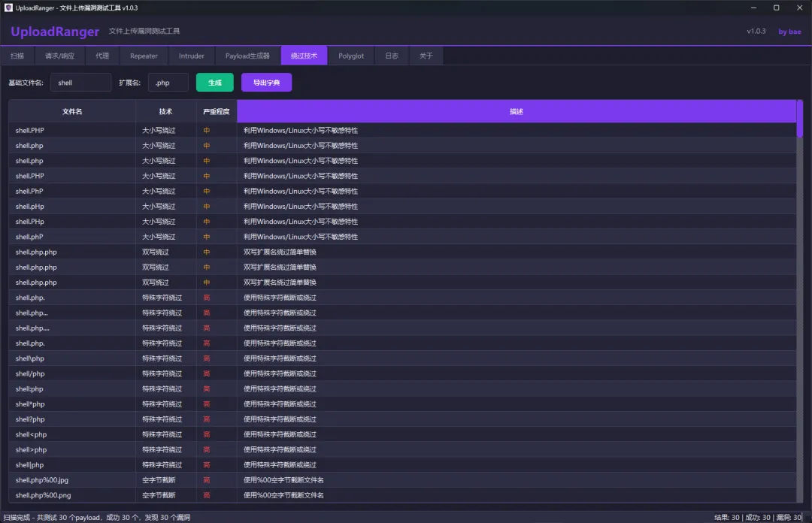Click the 成功: 30 status bar counter
The width and height of the screenshot is (812, 523).
point(758,517)
